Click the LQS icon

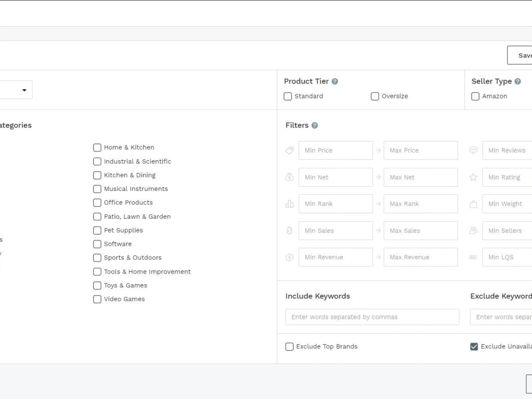tap(473, 257)
